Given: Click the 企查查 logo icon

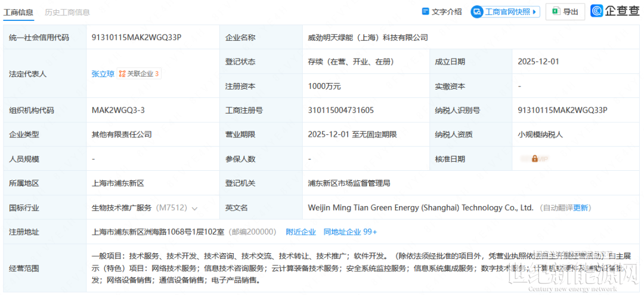Looking at the screenshot, I should point(597,11).
